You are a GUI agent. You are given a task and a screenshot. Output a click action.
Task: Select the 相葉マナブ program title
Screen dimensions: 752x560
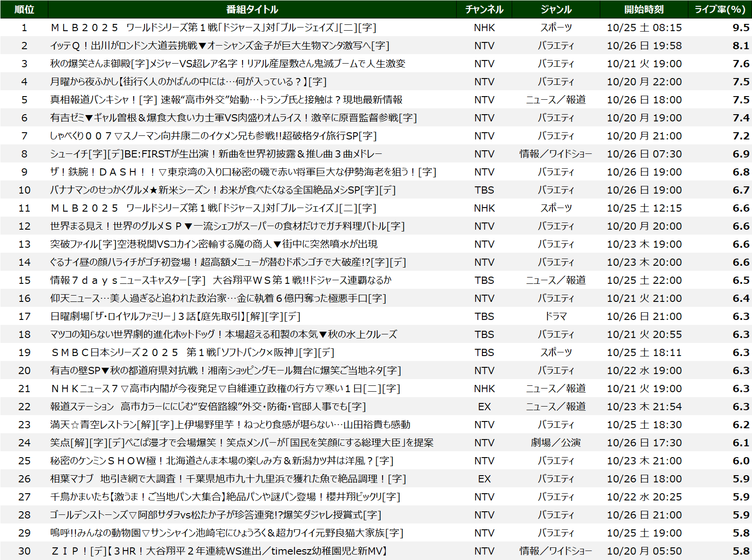[228, 479]
